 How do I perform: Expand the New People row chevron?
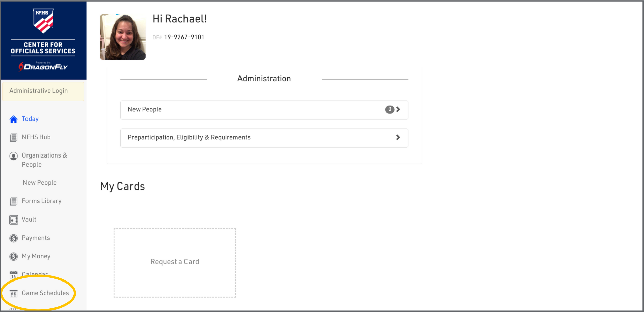[x=398, y=109]
